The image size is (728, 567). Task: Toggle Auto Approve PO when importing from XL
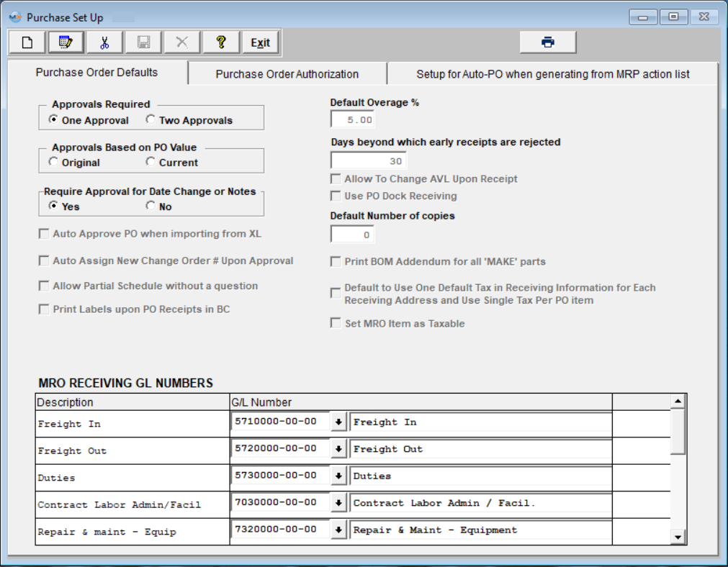(x=44, y=234)
